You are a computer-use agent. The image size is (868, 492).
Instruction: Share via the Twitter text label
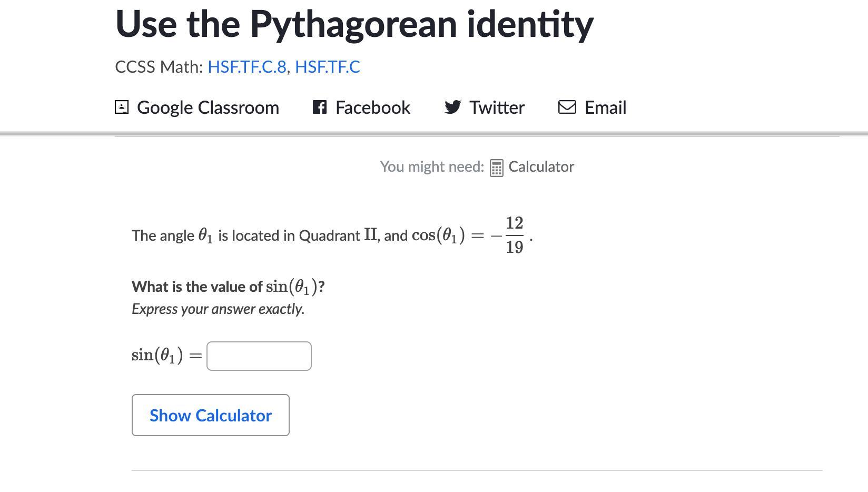click(x=497, y=107)
